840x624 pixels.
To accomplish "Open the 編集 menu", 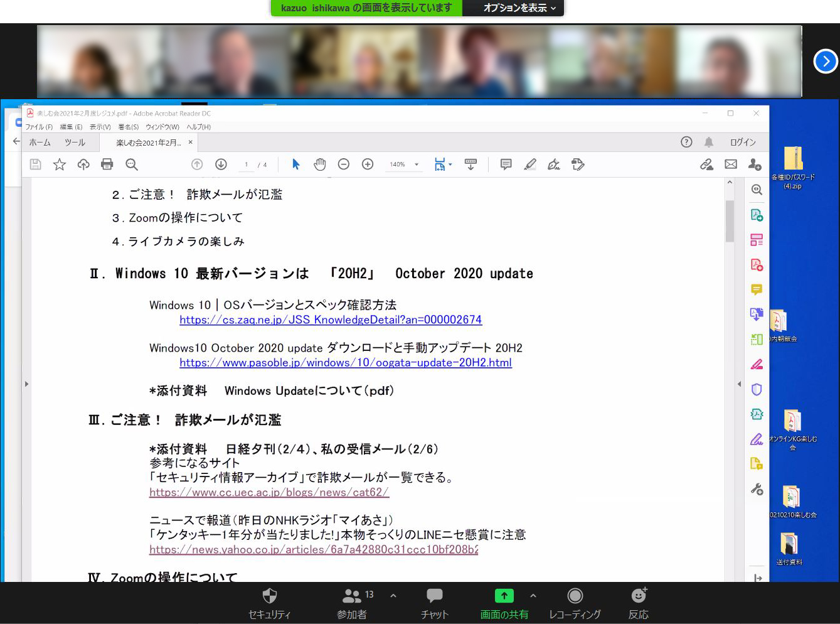I will coord(71,127).
